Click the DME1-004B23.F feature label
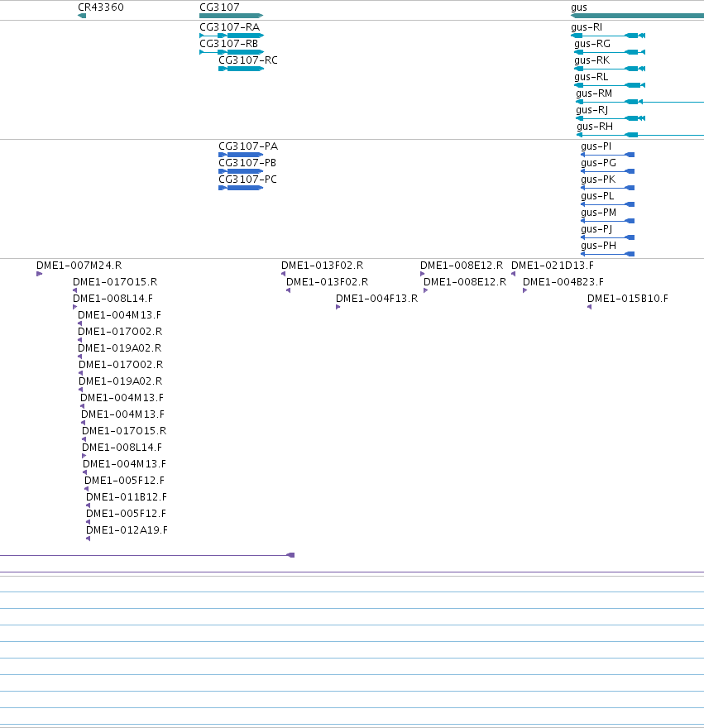The height and width of the screenshot is (728, 704). 563,282
